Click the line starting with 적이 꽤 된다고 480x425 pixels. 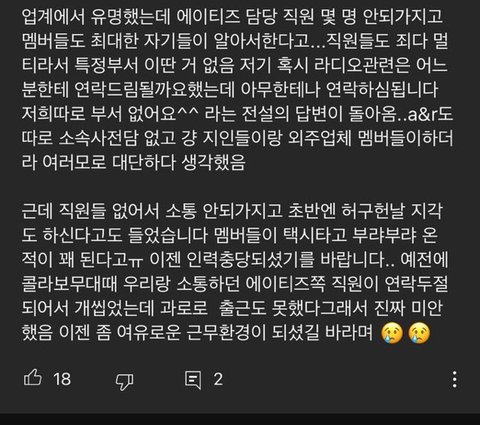[x=235, y=260]
